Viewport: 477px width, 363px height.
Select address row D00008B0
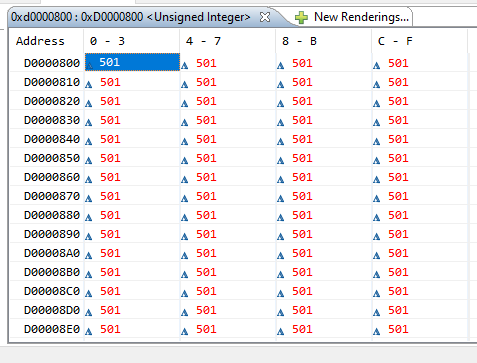pos(52,272)
